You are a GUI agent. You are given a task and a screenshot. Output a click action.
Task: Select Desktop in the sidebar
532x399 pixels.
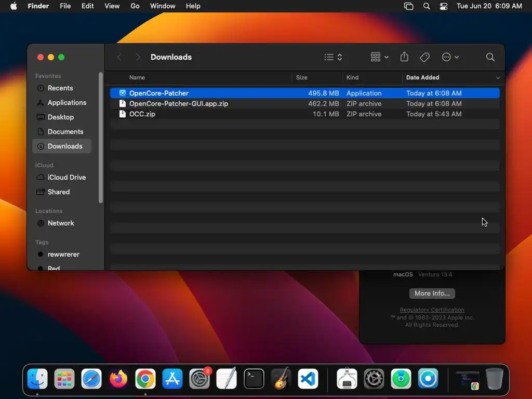pos(62,117)
